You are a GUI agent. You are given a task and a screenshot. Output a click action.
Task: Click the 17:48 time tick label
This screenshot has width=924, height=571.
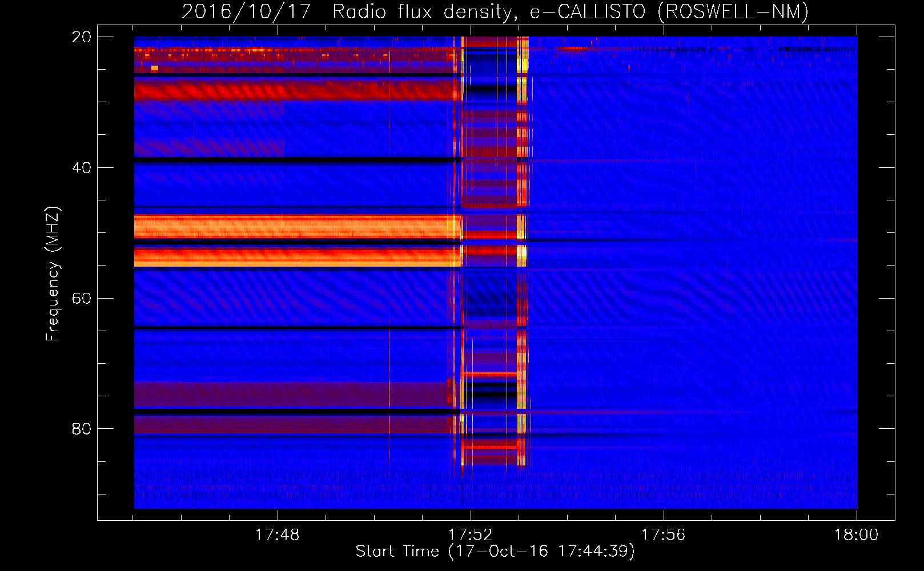point(277,534)
